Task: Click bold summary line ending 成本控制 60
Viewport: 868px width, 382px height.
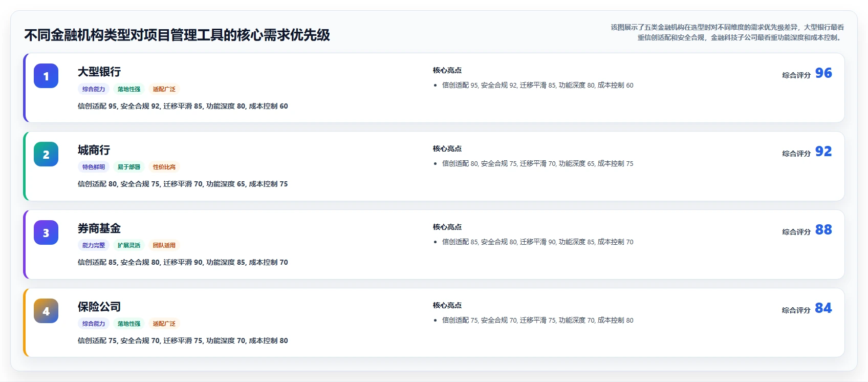Action: 183,107
